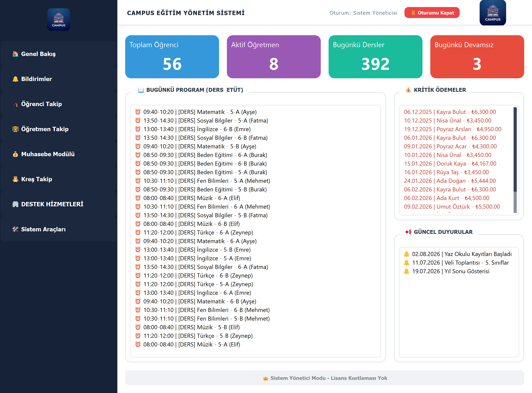Click the Bugünkü Dersler card
This screenshot has height=393, width=532.
[x=375, y=57]
